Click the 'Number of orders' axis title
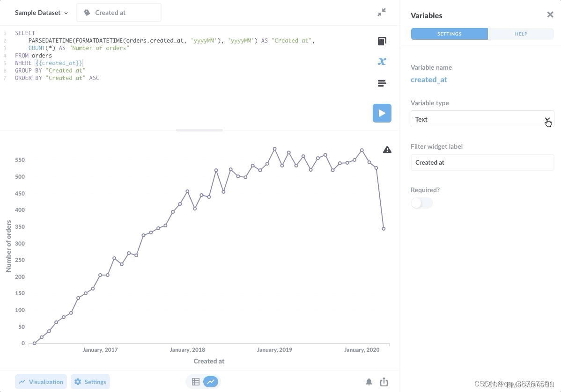Viewport: 561px width, 392px height. coord(8,246)
